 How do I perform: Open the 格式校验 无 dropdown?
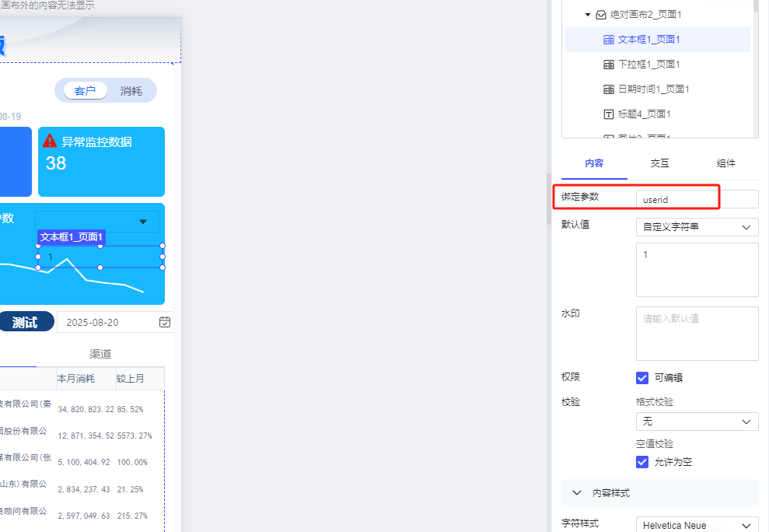coord(697,422)
